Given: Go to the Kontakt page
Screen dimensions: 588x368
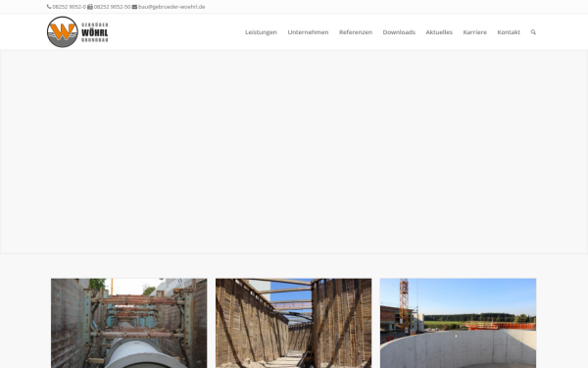Looking at the screenshot, I should [x=509, y=32].
